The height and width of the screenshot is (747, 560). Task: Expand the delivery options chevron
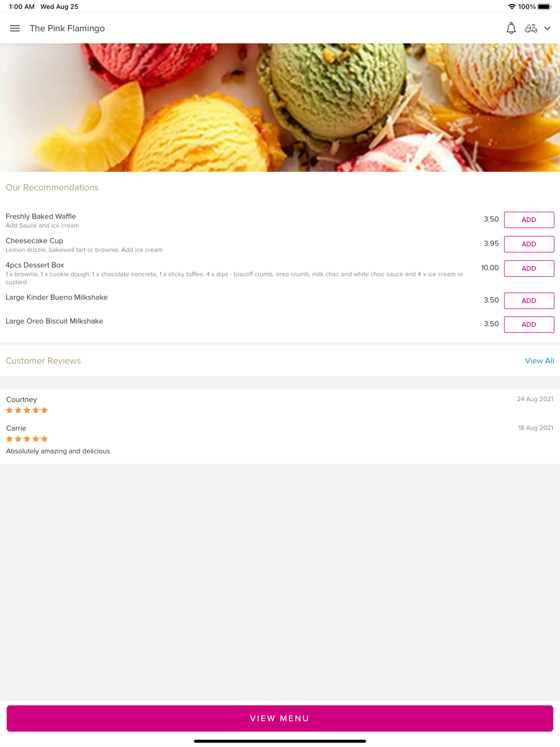coord(547,29)
